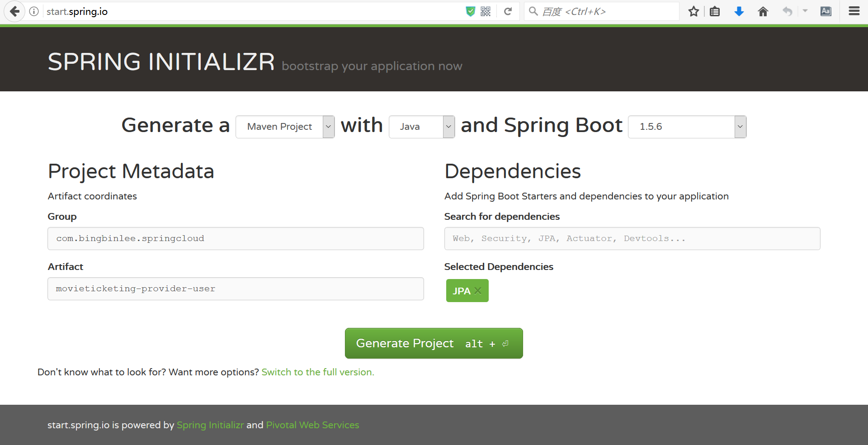The image size is (868, 445).
Task: Open the browser hamburger menu
Action: point(854,11)
